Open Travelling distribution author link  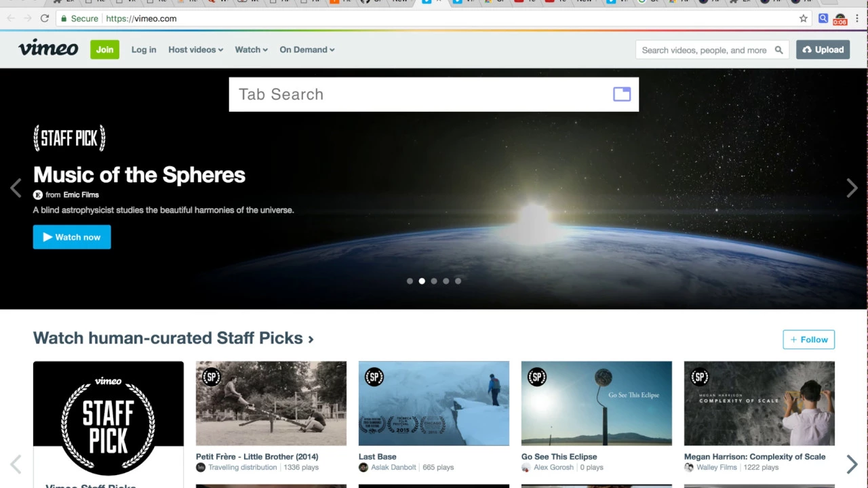(243, 468)
